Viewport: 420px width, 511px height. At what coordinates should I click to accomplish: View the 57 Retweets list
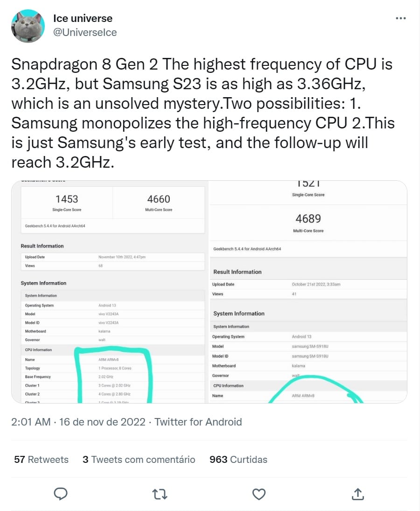(x=42, y=460)
